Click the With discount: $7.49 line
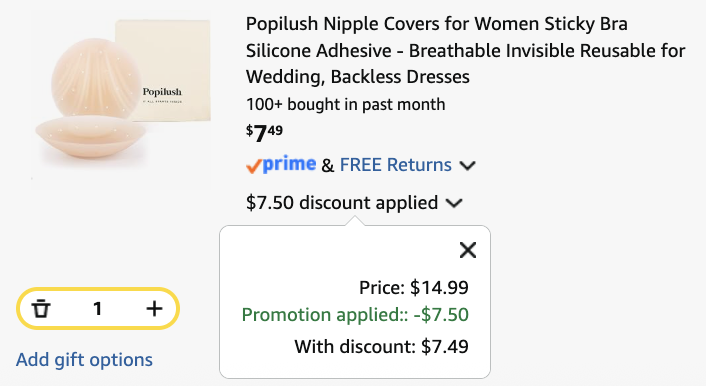This screenshot has width=706, height=386. [x=381, y=346]
